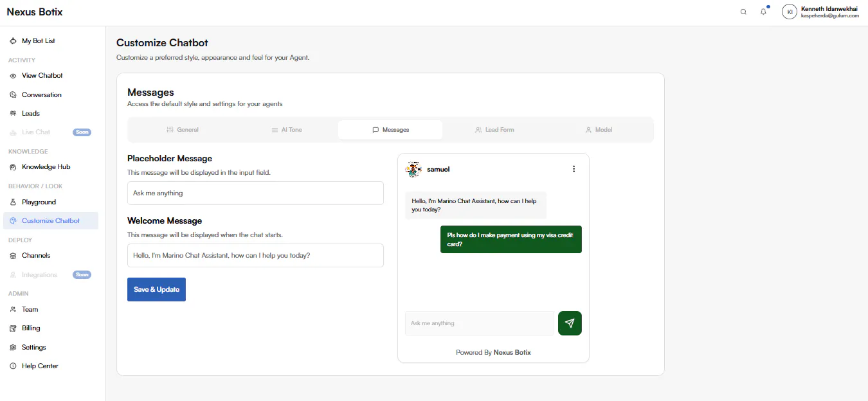Screen dimensions: 868x401
Task: Open My Bot List in sidebar
Action: coord(51,41)
